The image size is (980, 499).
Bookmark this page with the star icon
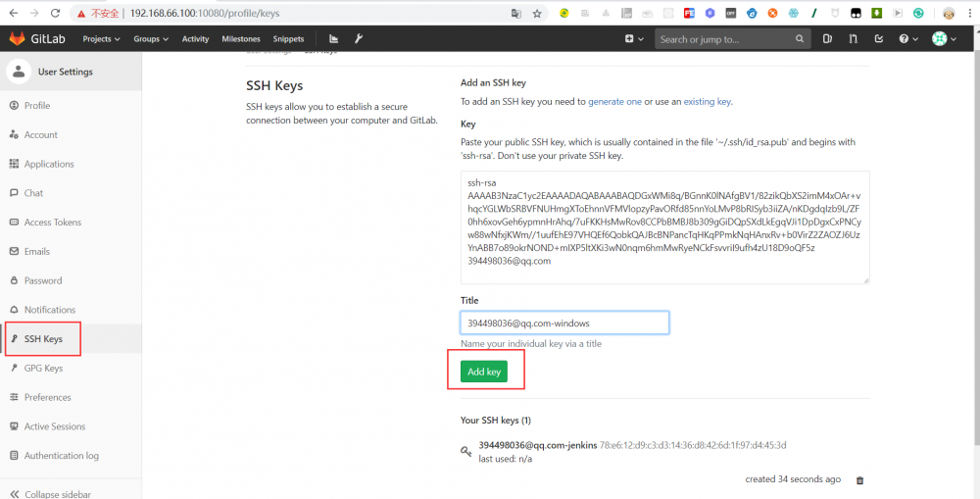537,13
